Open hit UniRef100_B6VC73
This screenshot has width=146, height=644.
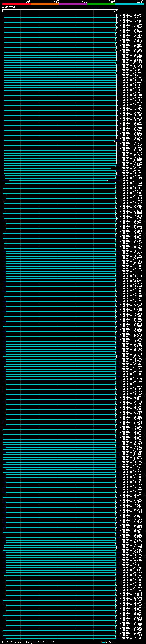click(x=131, y=17)
